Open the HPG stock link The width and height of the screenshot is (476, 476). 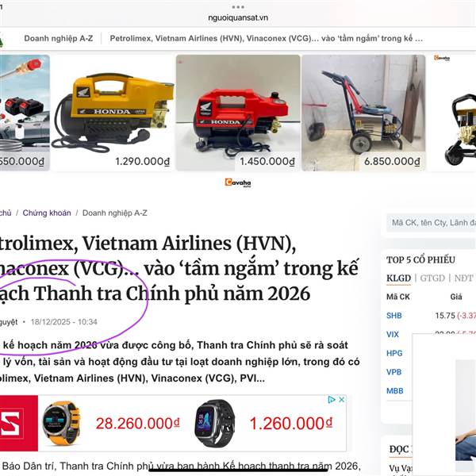tap(394, 353)
